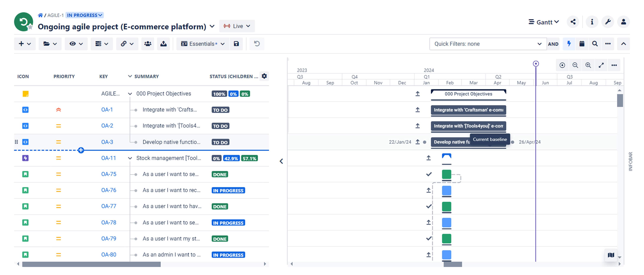Toggle the lightning automation filter button

569,44
